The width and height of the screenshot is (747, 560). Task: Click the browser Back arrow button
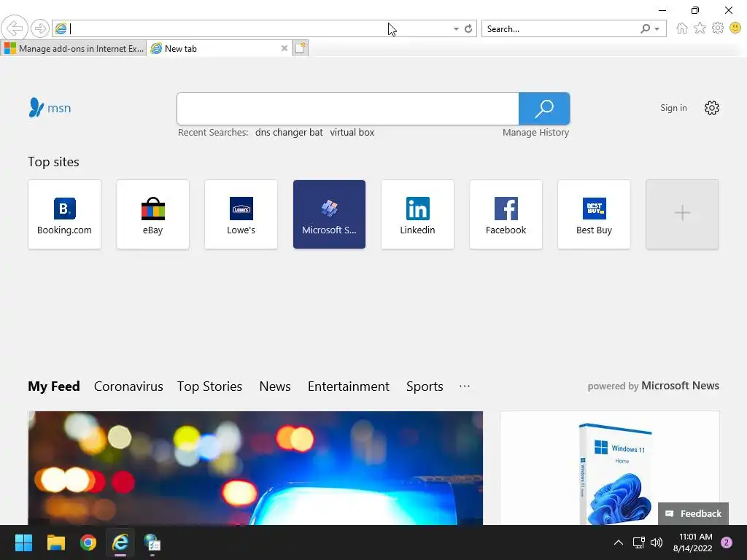[15, 28]
